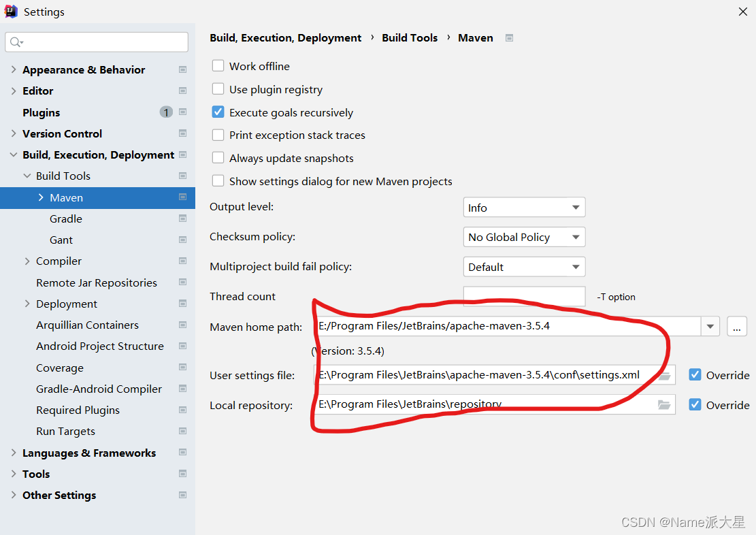
Task: Open Remote Jar Repositories page
Action: [97, 282]
